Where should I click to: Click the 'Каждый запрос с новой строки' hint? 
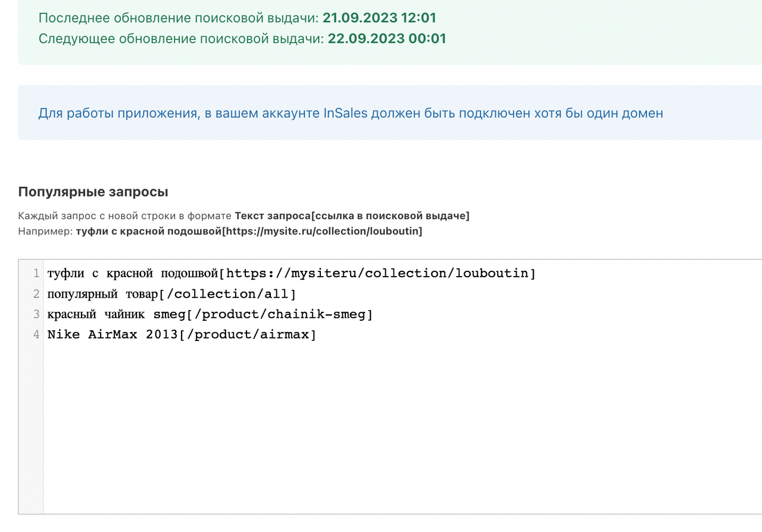click(x=243, y=216)
